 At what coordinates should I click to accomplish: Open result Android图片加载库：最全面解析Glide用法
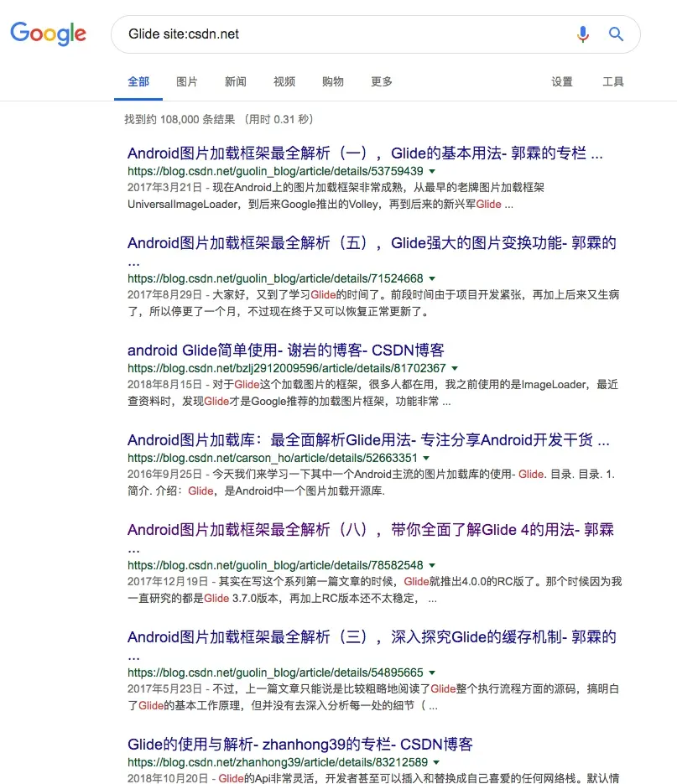368,440
